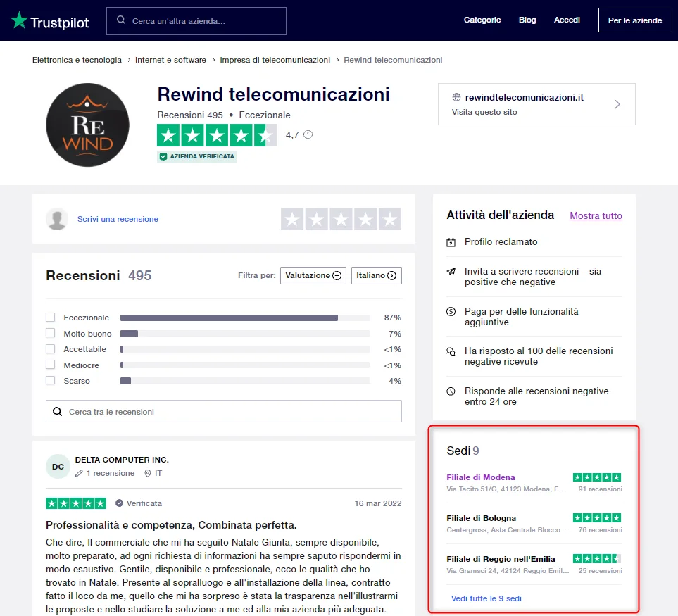Click the Rewind company logo image
This screenshot has width=678, height=616.
(87, 125)
